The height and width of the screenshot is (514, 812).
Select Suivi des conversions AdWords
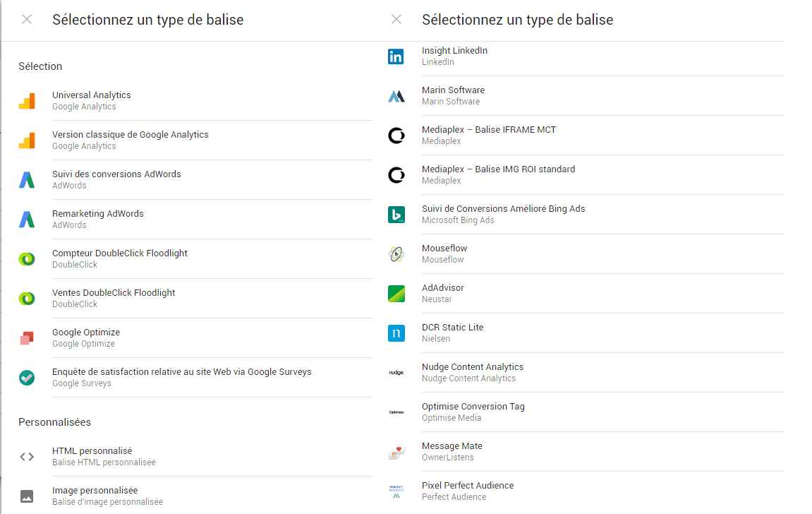195,180
